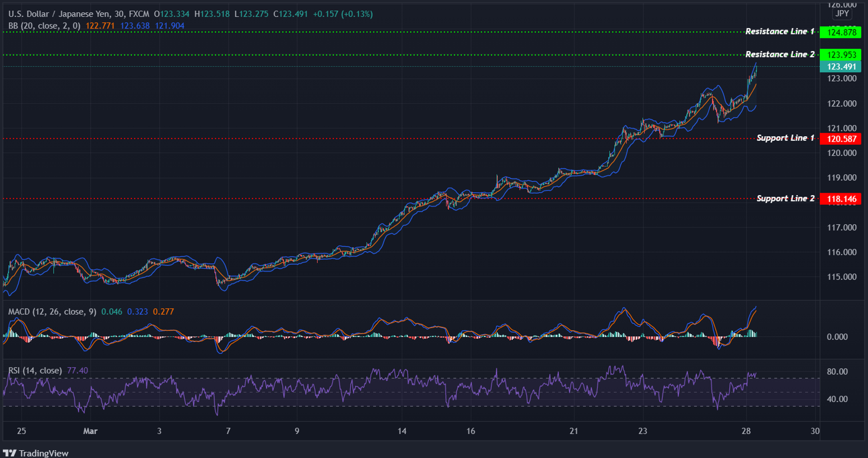This screenshot has height=458, width=868.
Task: Click the Support Line 1 label
Action: [785, 138]
